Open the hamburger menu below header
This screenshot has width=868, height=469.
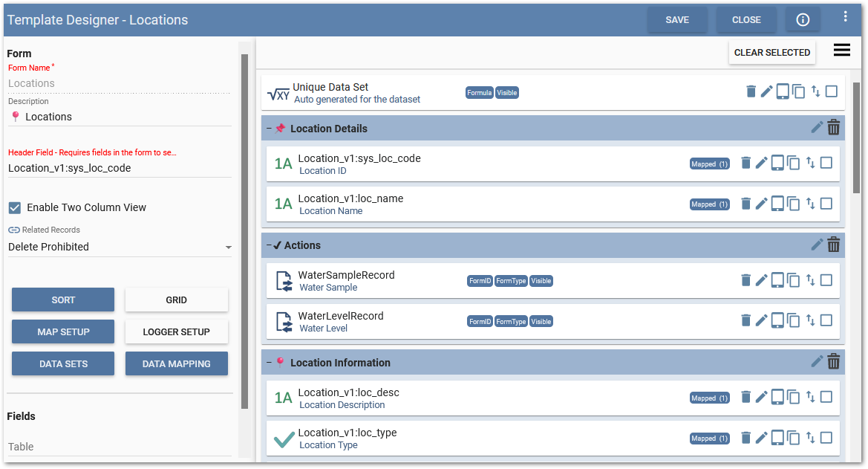[x=841, y=50]
